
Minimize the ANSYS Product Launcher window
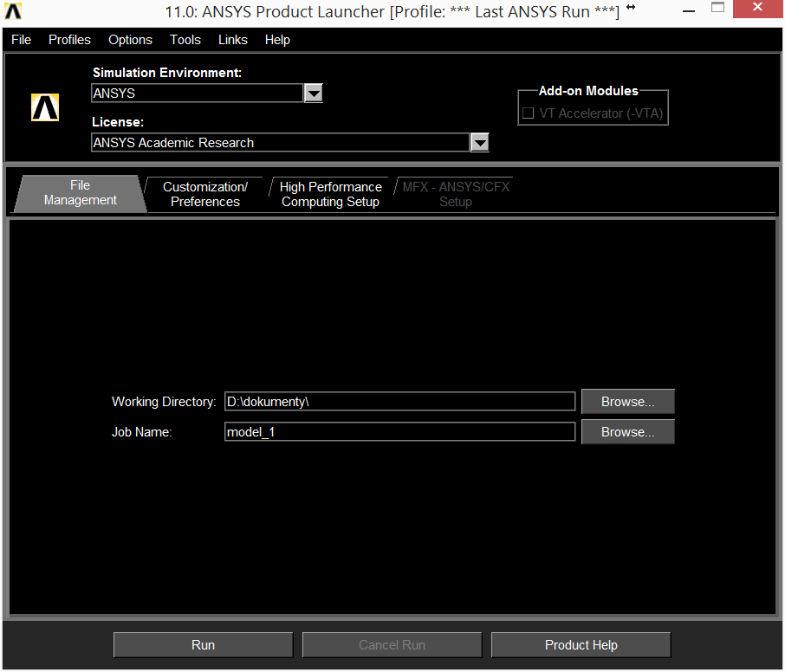point(689,11)
